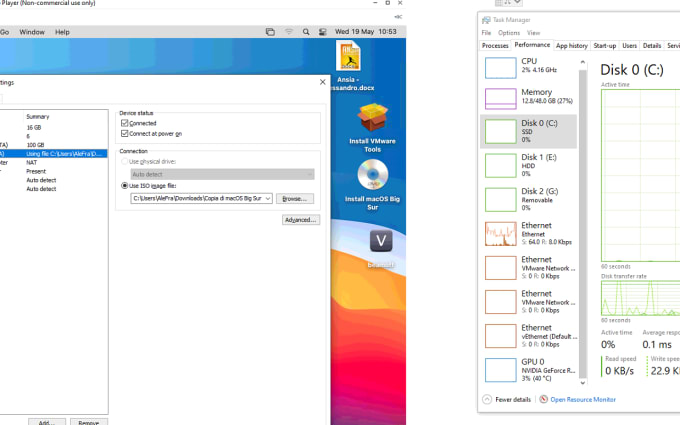Select the Ethernet adapter with 64.0 Kbps send

528,234
